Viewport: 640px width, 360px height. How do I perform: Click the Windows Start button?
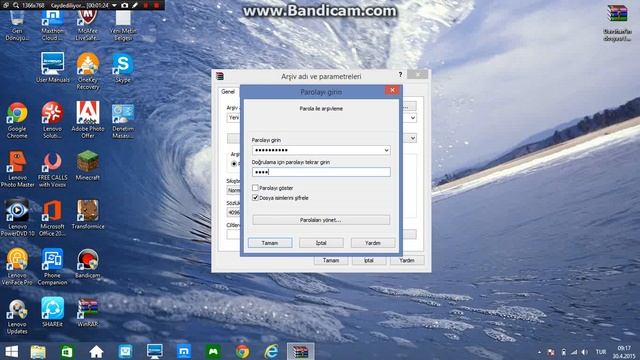[11, 351]
